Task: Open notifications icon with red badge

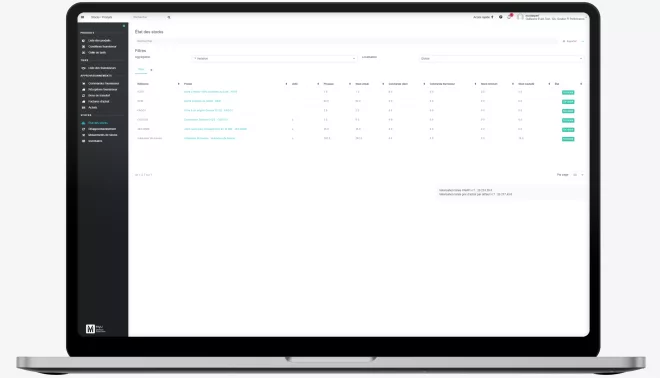Action: [509, 17]
